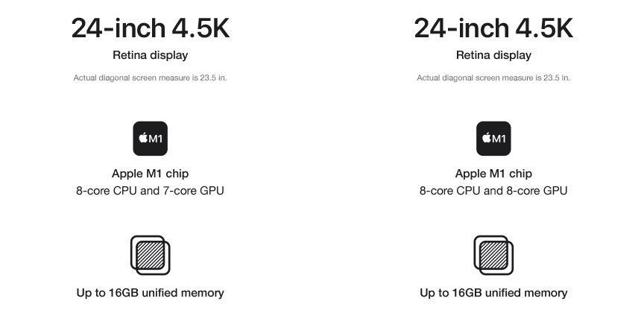This screenshot has height=316, width=644.
Task: Click right "Up to 16GB unified memory" text
Action: click(x=493, y=293)
